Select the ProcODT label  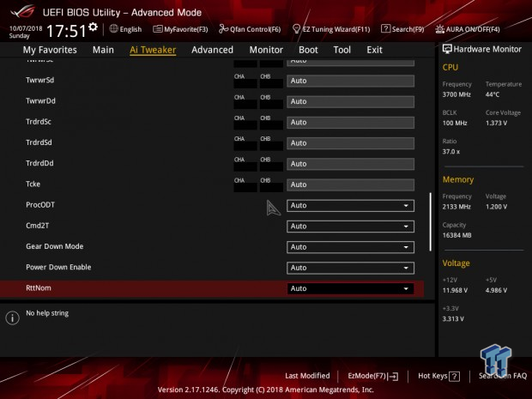click(x=40, y=205)
